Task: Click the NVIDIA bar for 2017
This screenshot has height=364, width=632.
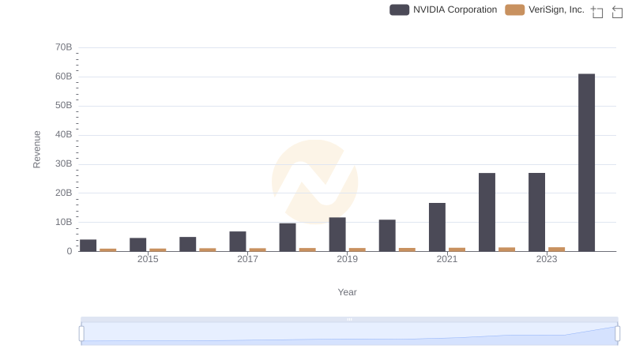Action: tap(238, 241)
